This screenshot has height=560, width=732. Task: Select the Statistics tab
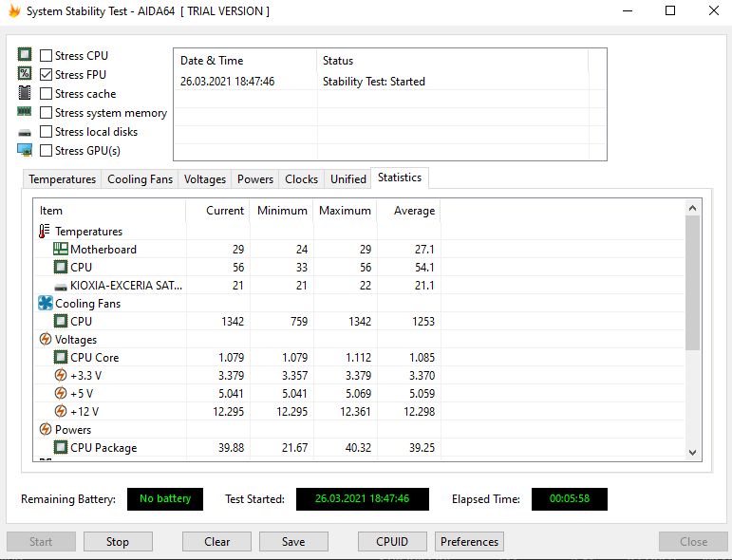click(x=400, y=177)
